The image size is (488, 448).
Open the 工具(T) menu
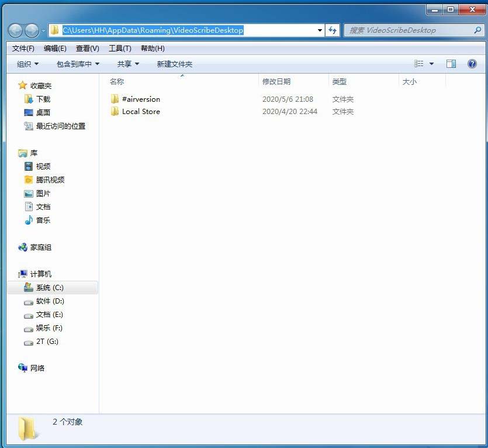click(x=120, y=49)
